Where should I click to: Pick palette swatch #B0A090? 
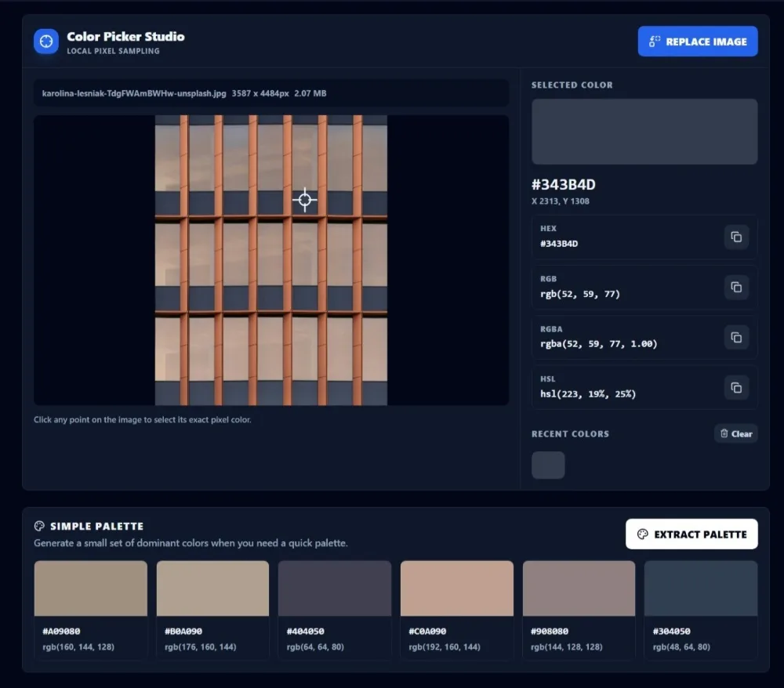pos(212,588)
